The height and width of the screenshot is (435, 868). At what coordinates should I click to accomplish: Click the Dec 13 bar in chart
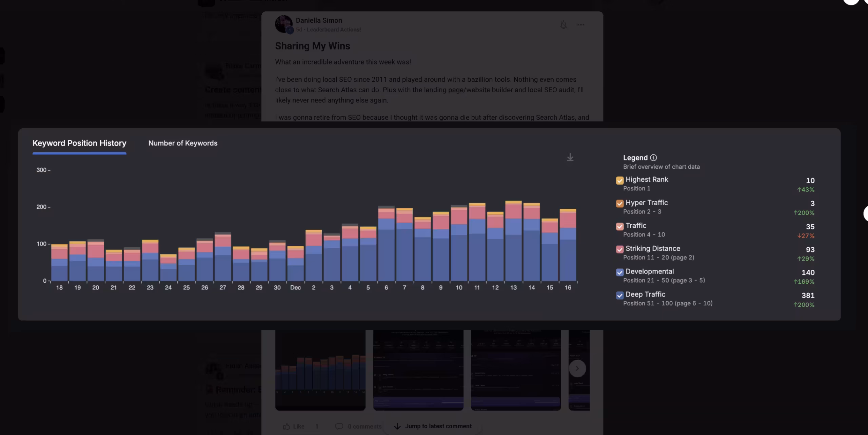click(513, 241)
